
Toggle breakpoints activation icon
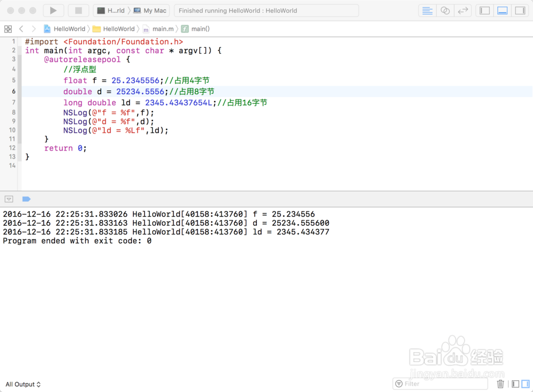click(26, 199)
